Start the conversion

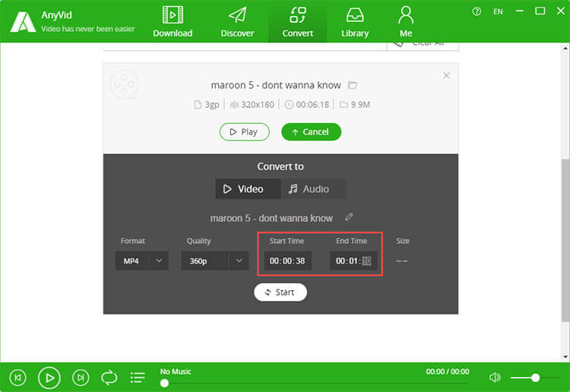pyautogui.click(x=280, y=292)
